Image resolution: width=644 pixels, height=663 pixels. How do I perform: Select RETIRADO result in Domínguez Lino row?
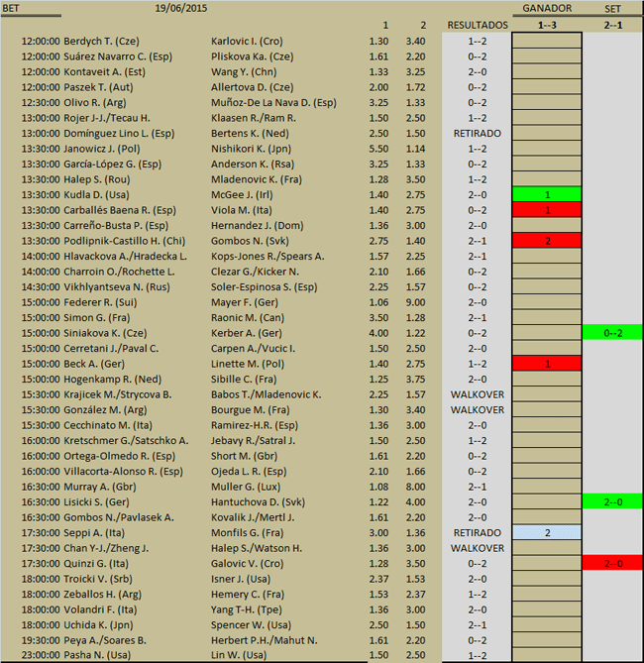477,134
